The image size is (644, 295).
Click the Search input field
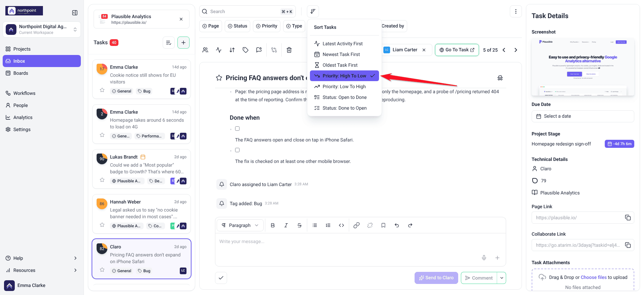[248, 11]
